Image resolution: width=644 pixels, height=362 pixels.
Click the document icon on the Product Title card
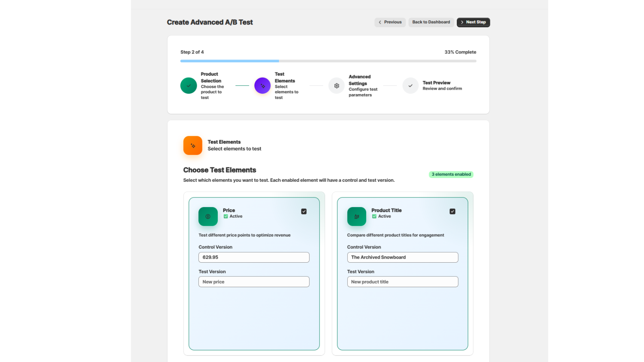point(357,216)
